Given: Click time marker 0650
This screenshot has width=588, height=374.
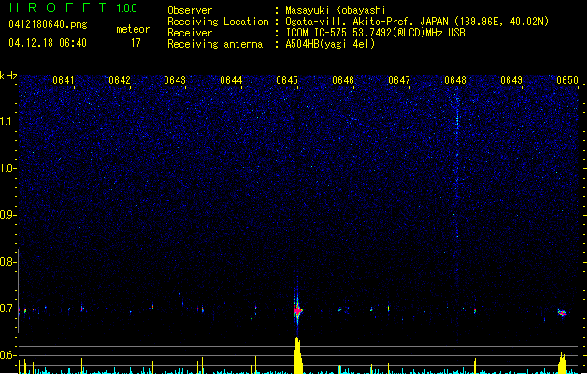Looking at the screenshot, I should click(x=567, y=80).
